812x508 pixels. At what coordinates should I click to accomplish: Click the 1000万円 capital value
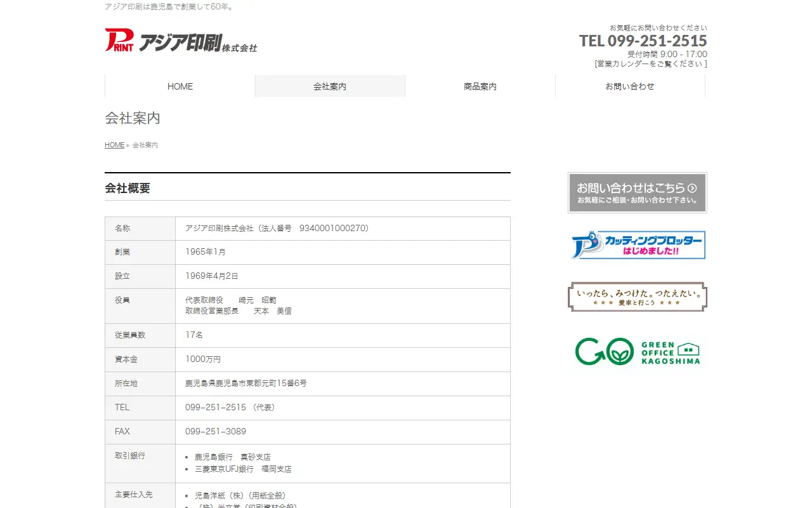(203, 359)
